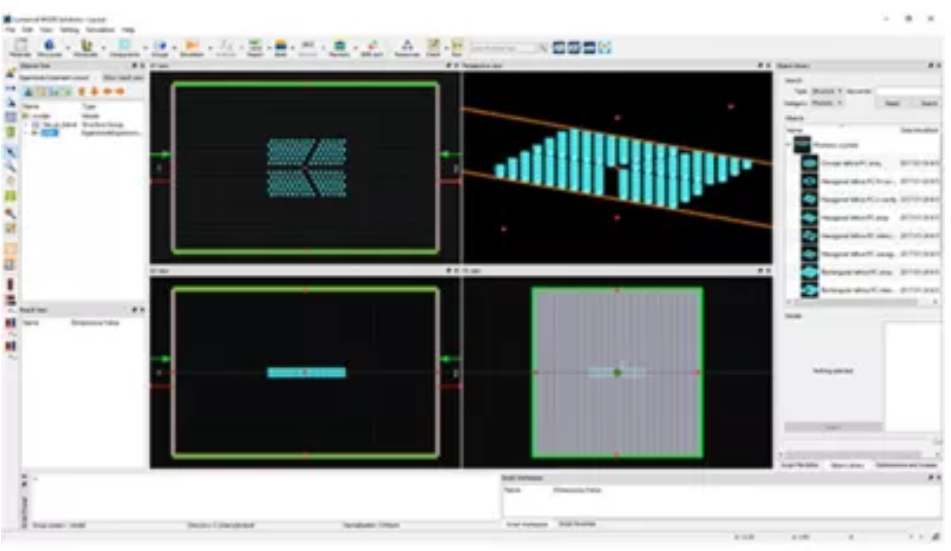Image resolution: width=951 pixels, height=551 pixels.
Task: Open the Simulation dropdown arrow
Action: click(210, 47)
